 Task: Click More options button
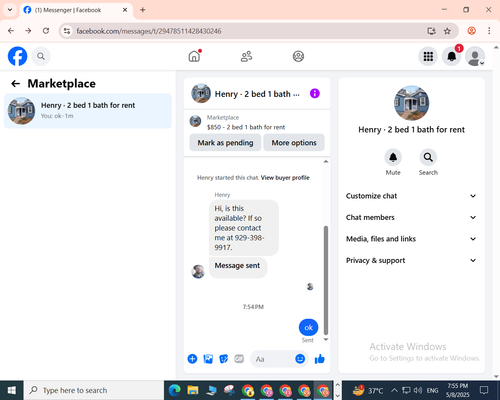294,143
